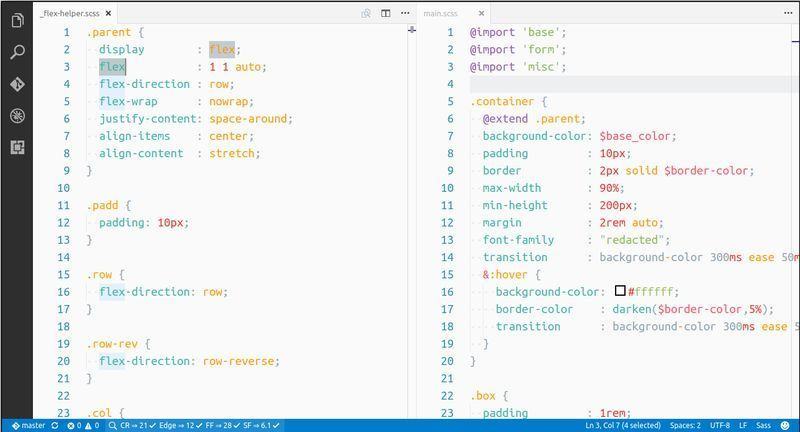Click the UTF-8 encoding indicator
The width and height of the screenshot is (800, 432).
pyautogui.click(x=720, y=425)
